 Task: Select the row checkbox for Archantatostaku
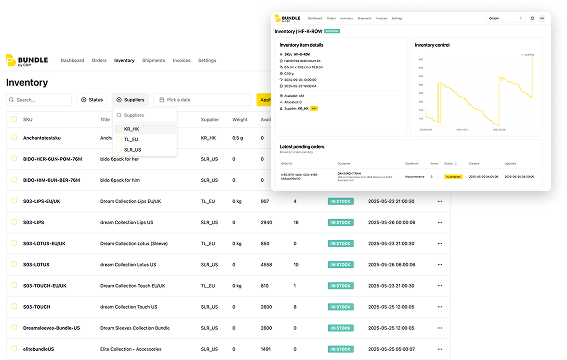tap(14, 137)
